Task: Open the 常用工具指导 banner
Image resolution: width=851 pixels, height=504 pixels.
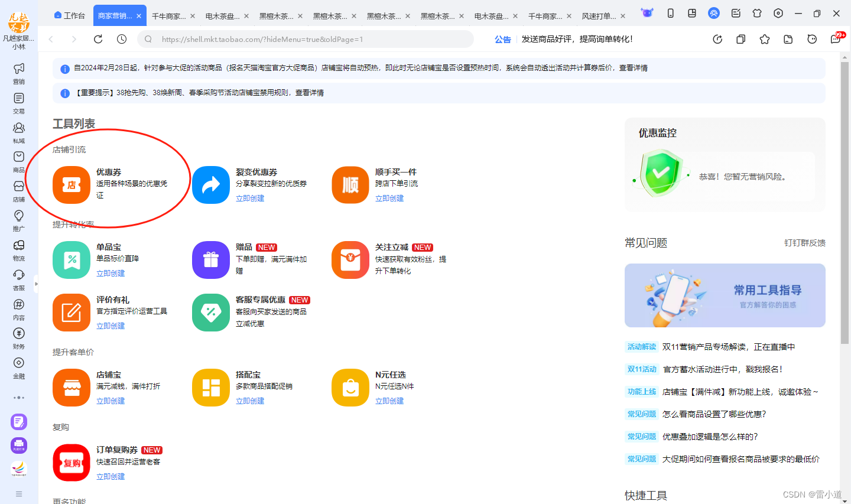Action: [x=725, y=295]
